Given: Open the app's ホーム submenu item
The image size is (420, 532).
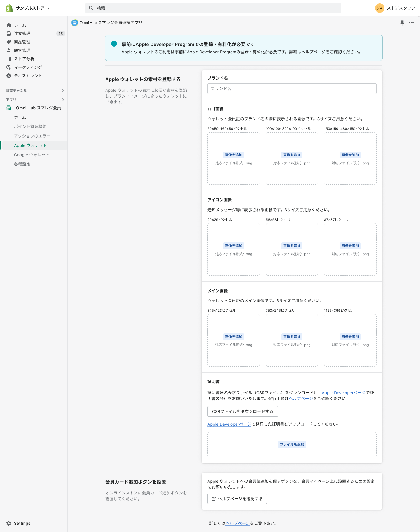Looking at the screenshot, I should pyautogui.click(x=20, y=117).
